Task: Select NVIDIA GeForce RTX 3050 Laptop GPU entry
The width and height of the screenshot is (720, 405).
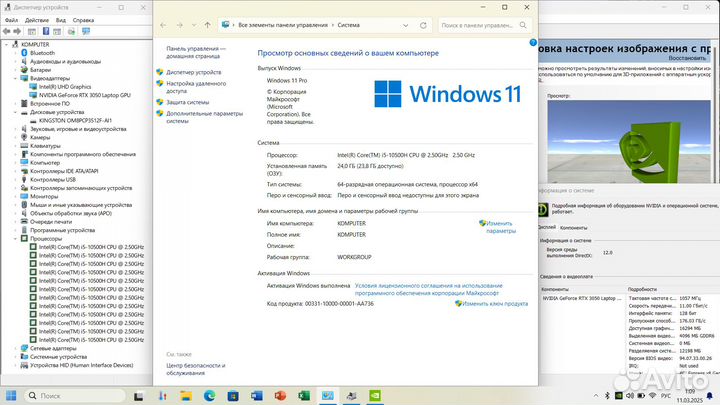Action: (84, 95)
